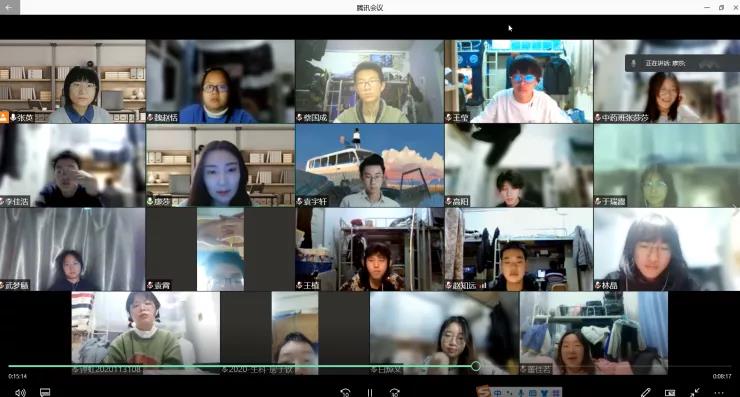
Task: Select 林晶's video tile
Action: (666, 249)
